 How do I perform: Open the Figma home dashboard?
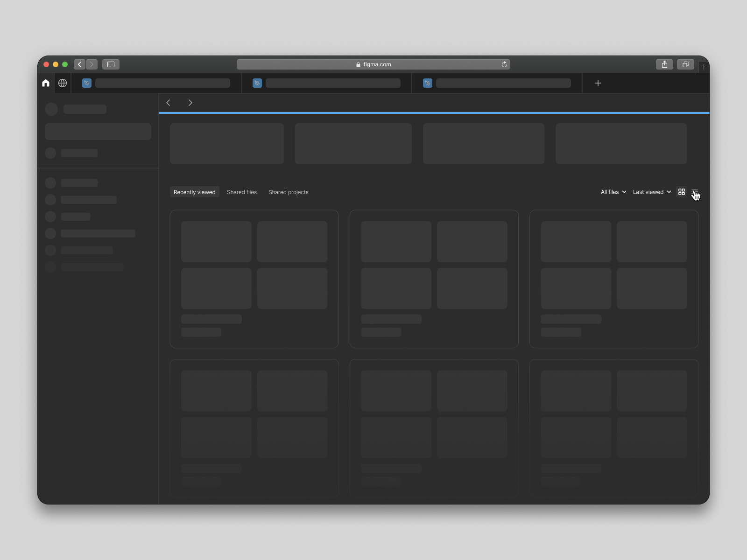45,83
